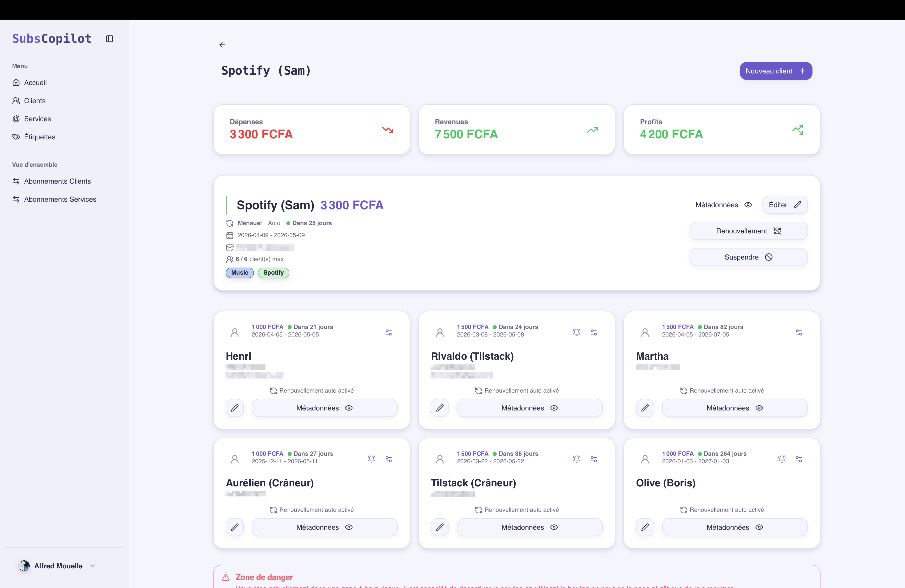Edit Tilstack (Crâneur) with pencil icon
The height and width of the screenshot is (588, 905).
click(x=440, y=527)
